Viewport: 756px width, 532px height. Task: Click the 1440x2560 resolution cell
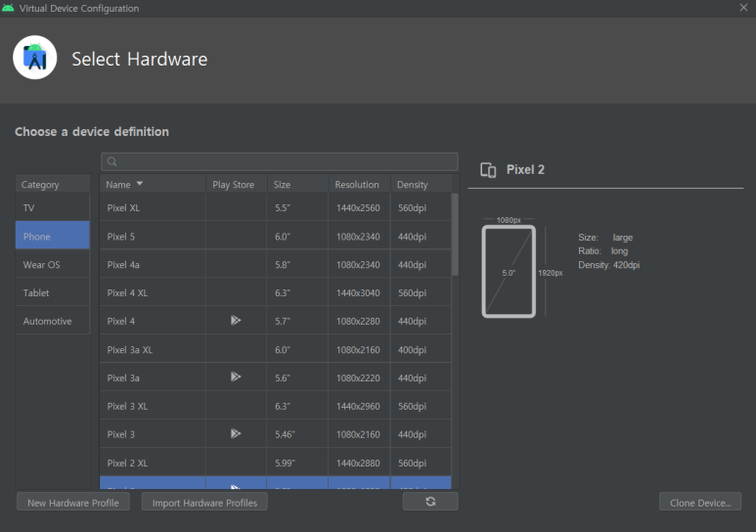click(x=358, y=208)
